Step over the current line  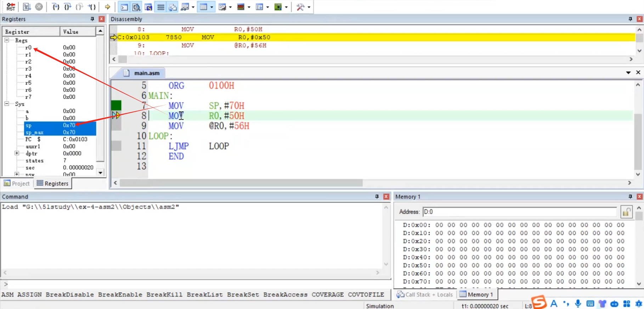[67, 7]
